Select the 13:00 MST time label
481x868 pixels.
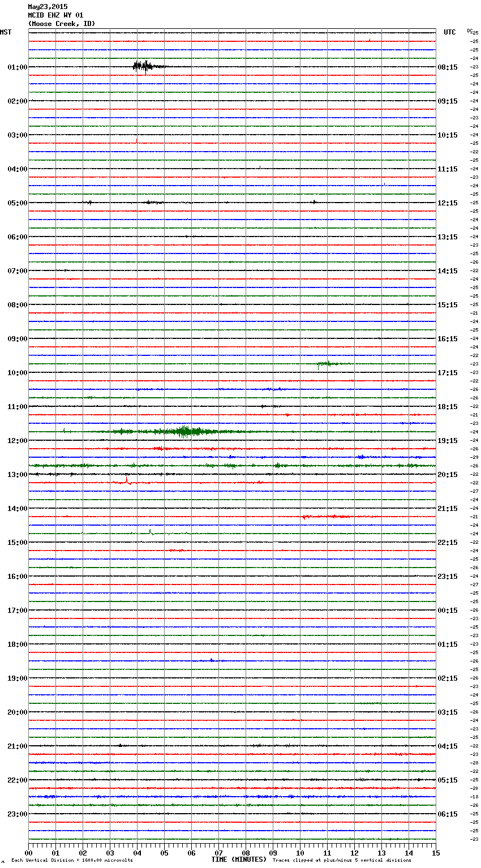pos(18,475)
